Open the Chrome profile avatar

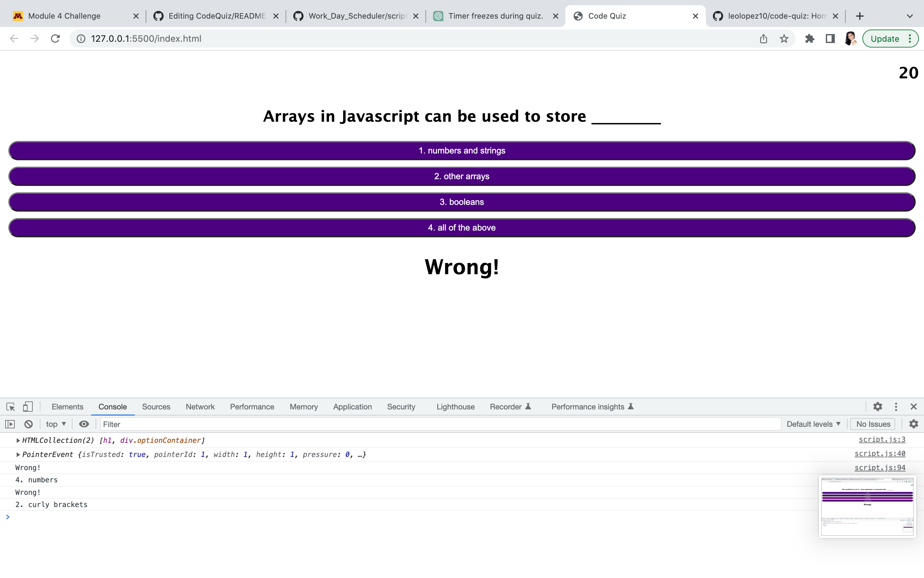[x=851, y=39]
